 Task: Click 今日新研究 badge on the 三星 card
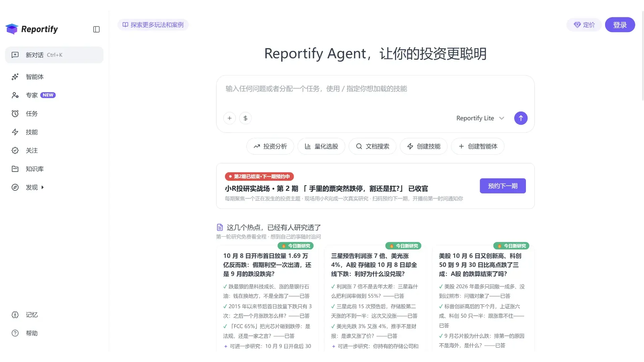pos(404,246)
